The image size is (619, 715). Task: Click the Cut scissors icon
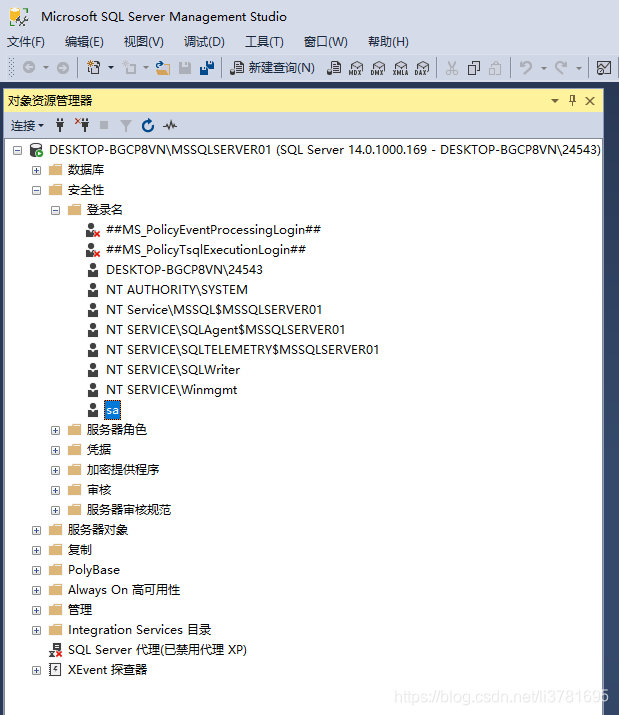452,68
